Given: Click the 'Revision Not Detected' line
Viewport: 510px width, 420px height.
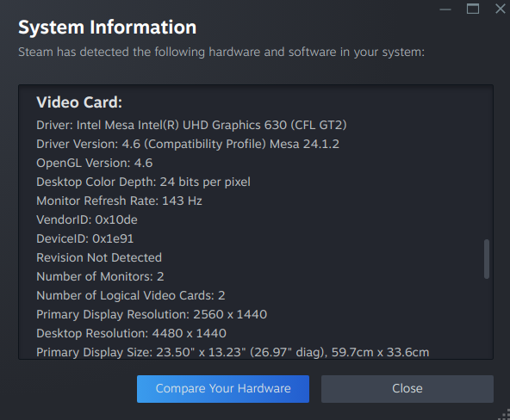Looking at the screenshot, I should 99,257.
